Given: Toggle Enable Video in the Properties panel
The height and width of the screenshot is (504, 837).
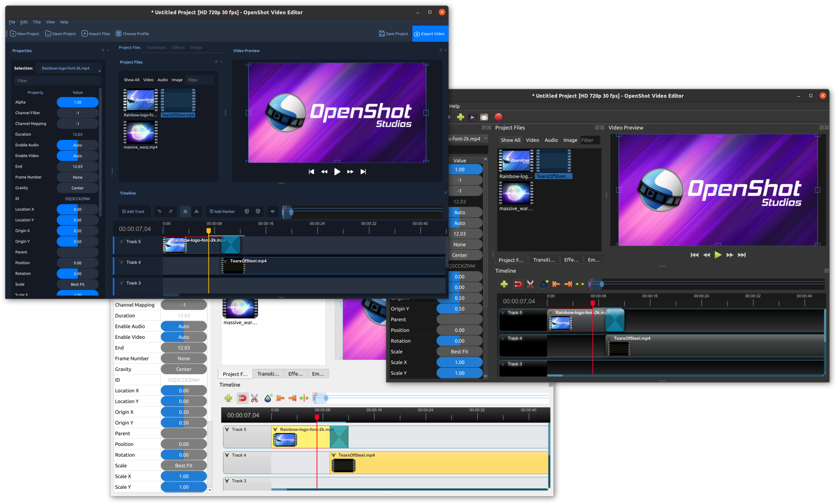Looking at the screenshot, I should 77,156.
